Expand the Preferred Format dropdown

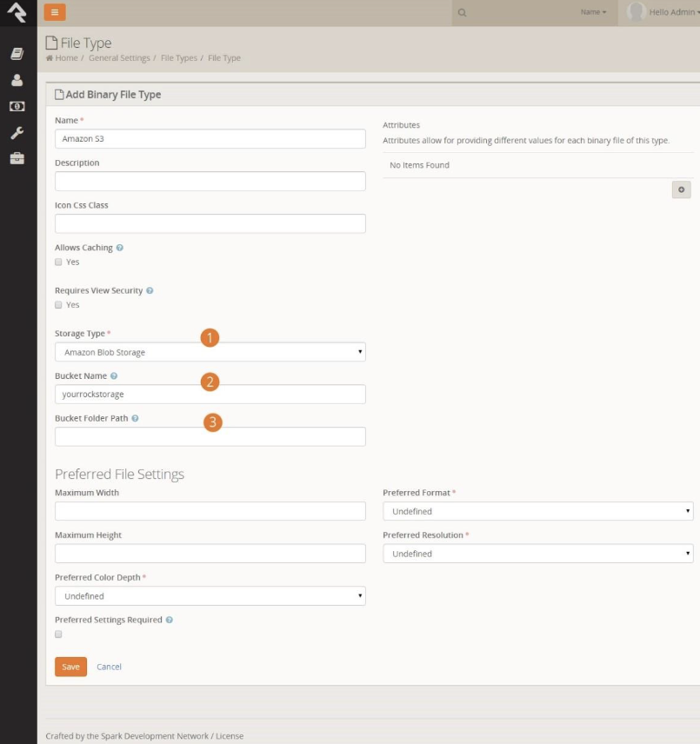point(537,511)
